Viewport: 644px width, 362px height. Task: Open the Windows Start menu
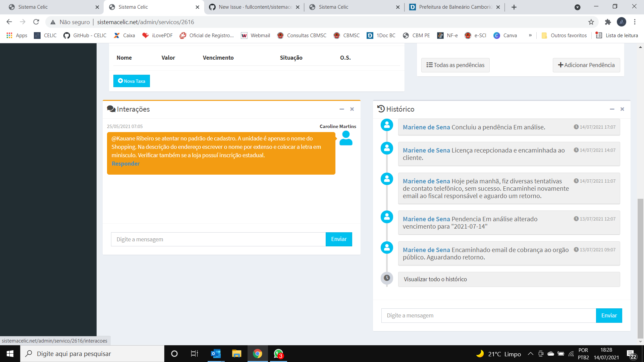[10, 354]
